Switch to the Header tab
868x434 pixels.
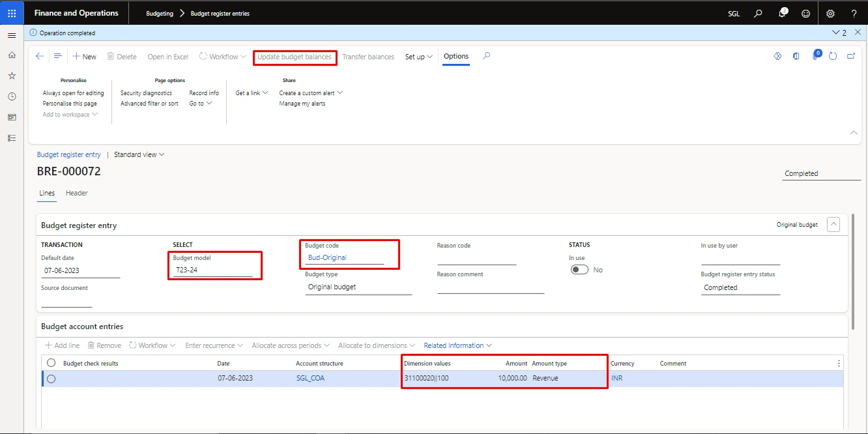tap(76, 193)
